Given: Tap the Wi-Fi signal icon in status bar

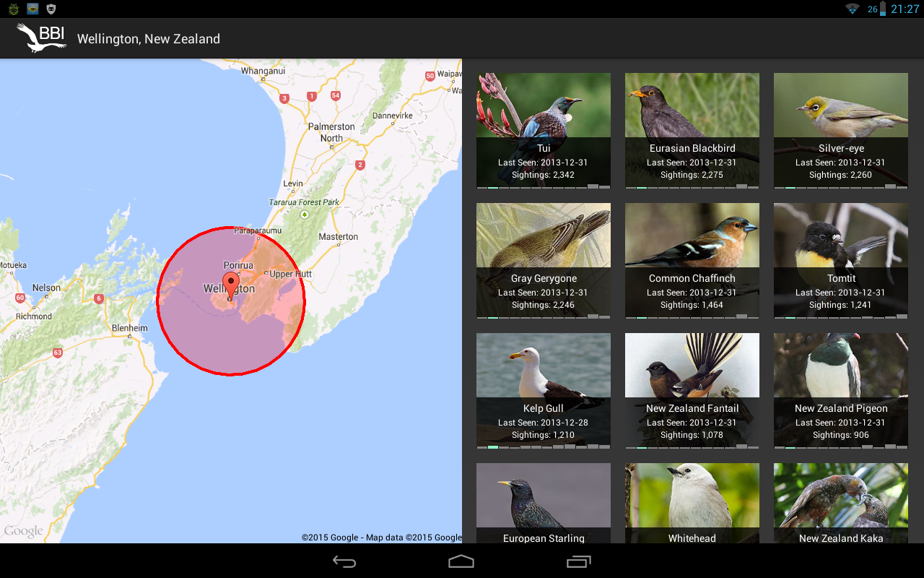Looking at the screenshot, I should pos(853,9).
